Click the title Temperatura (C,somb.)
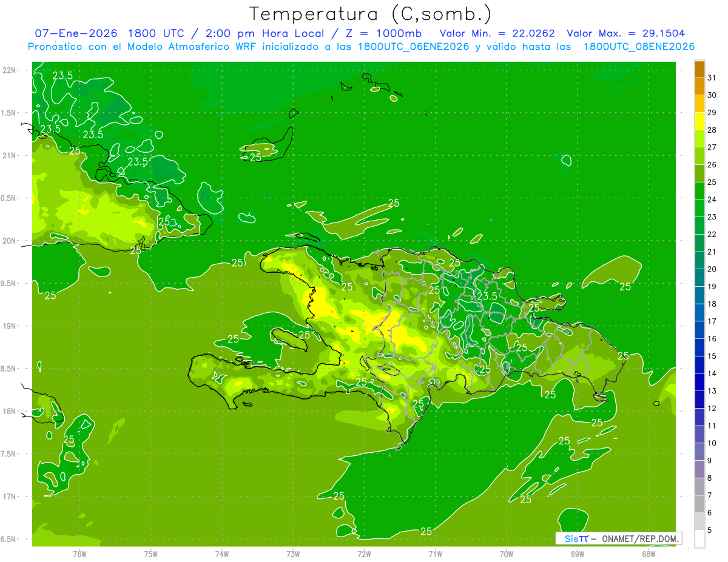The height and width of the screenshot is (562, 728). tap(371, 14)
